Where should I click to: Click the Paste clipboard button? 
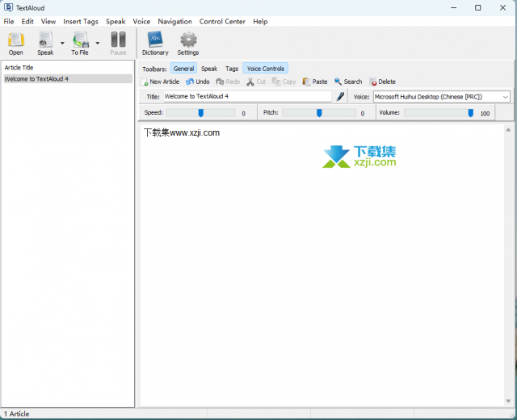315,82
